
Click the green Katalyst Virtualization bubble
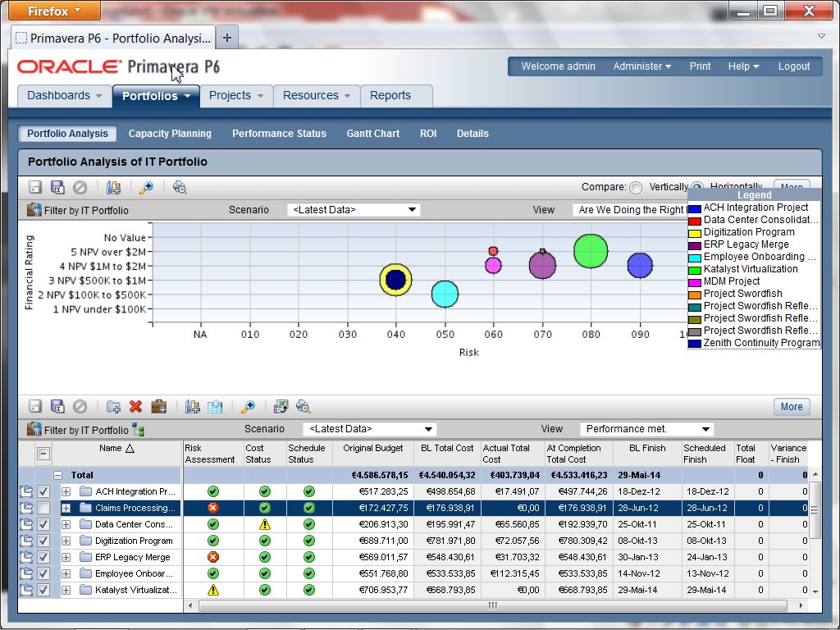pyautogui.click(x=591, y=251)
